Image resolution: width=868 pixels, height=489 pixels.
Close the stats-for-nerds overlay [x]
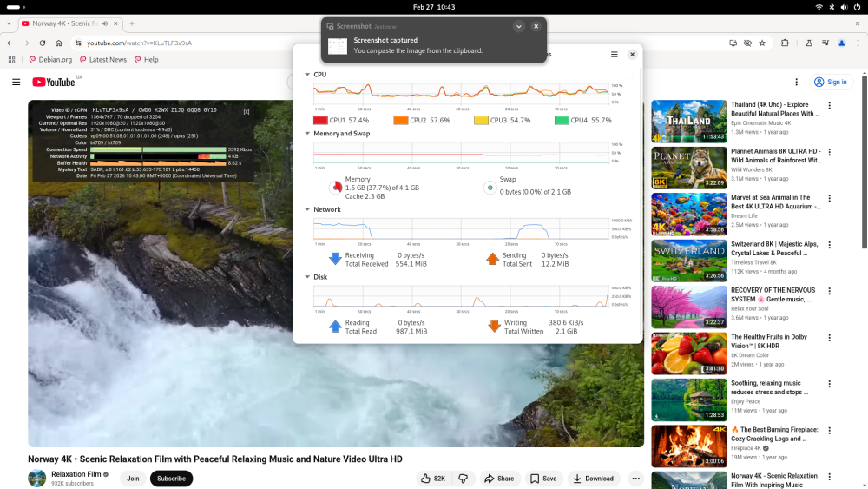[246, 111]
